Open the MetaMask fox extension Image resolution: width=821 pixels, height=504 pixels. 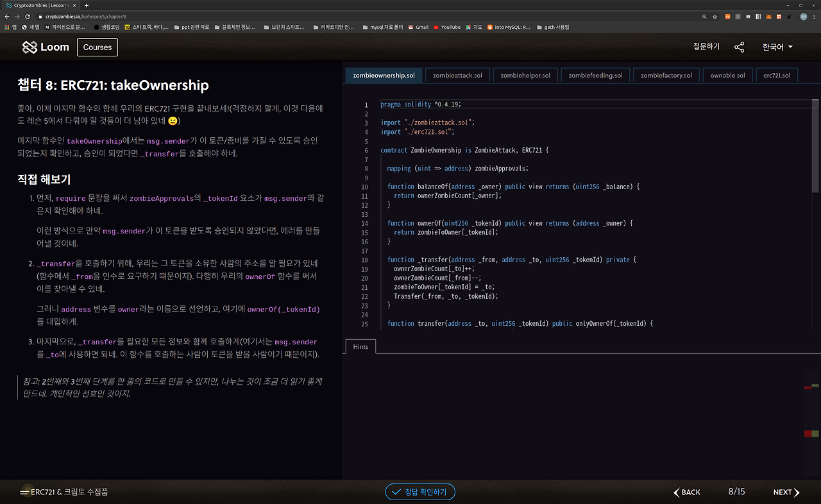770,16
